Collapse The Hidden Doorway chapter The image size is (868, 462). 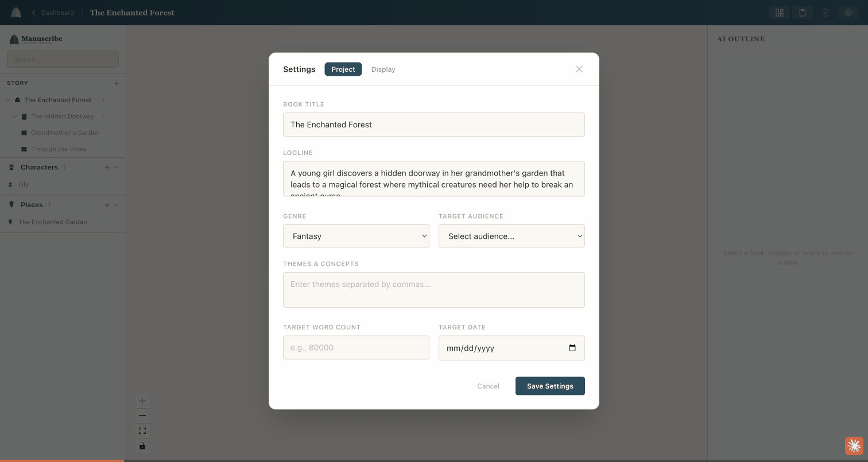(15, 116)
